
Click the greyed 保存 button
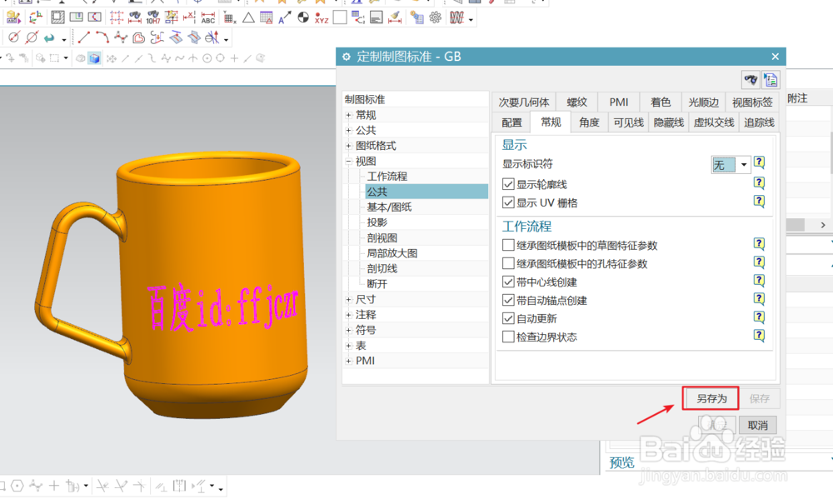[759, 398]
